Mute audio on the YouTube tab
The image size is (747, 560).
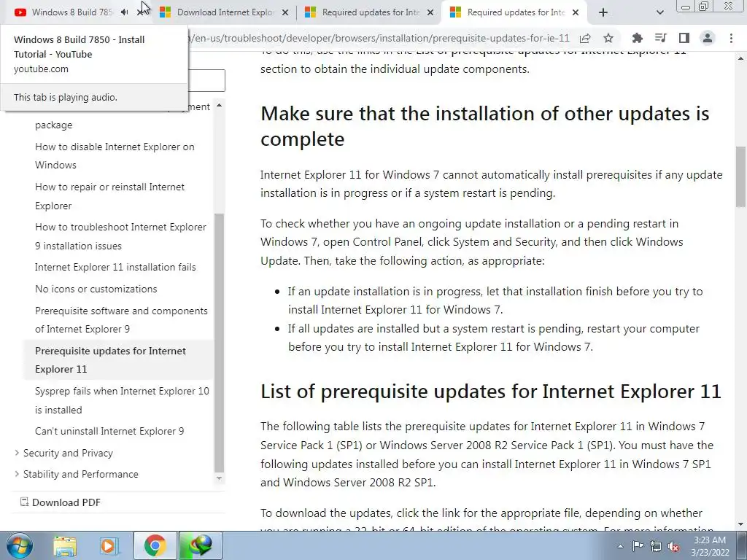[x=124, y=12]
